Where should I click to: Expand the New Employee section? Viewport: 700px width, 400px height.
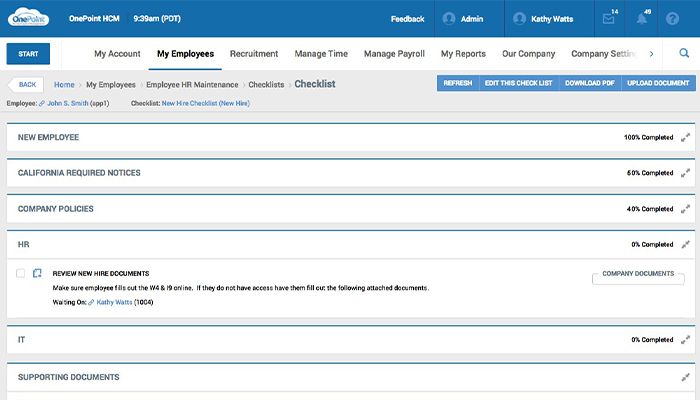[x=685, y=137]
